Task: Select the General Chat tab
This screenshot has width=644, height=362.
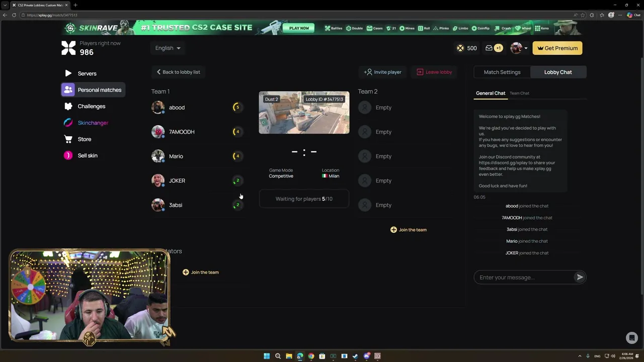Action: pyautogui.click(x=491, y=93)
